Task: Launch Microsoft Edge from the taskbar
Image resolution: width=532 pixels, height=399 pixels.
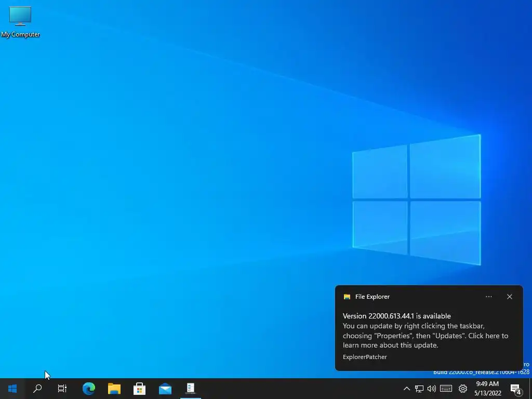Action: 89,389
